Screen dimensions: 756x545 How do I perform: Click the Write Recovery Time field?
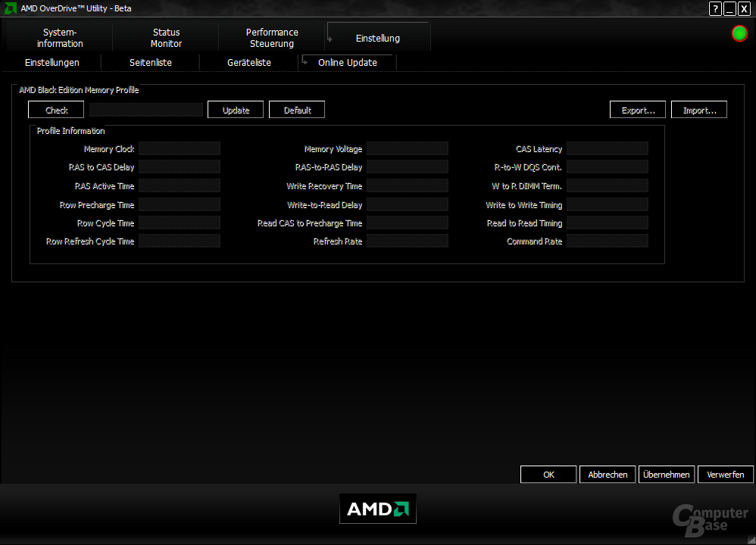pyautogui.click(x=408, y=185)
